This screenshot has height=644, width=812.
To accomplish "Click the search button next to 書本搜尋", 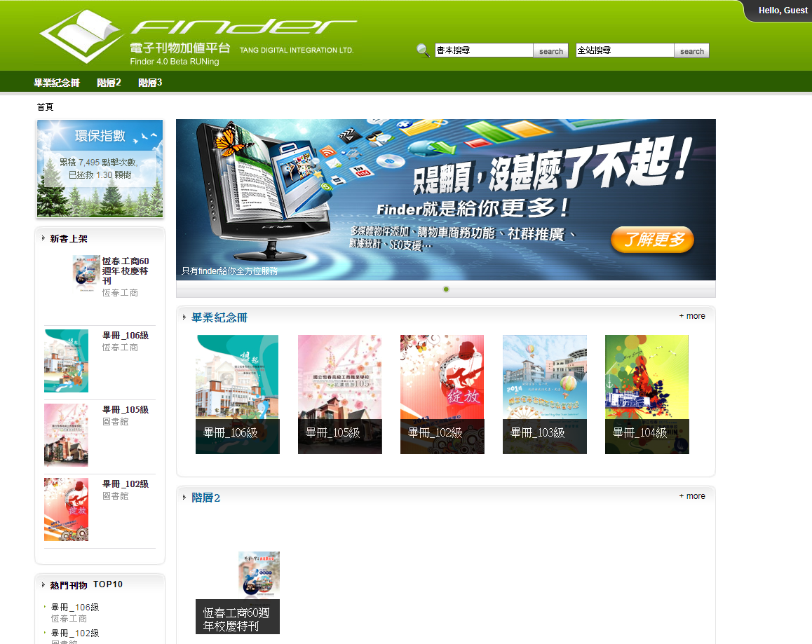I will click(x=551, y=50).
